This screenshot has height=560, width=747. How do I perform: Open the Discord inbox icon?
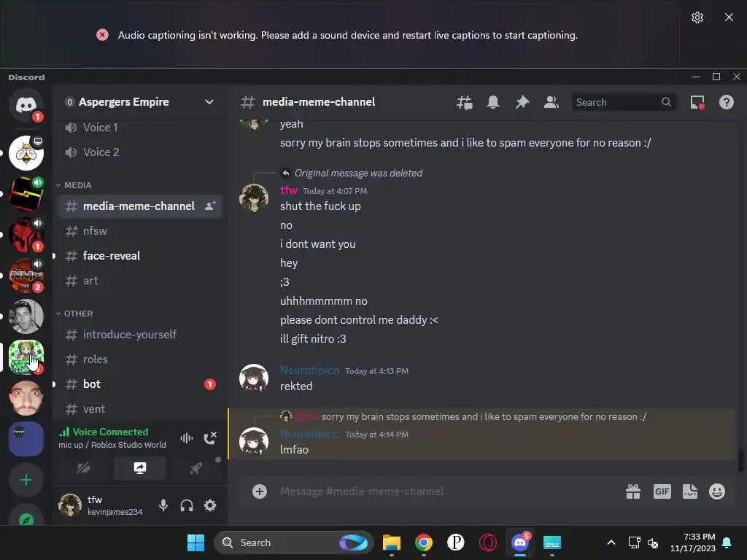click(x=697, y=102)
